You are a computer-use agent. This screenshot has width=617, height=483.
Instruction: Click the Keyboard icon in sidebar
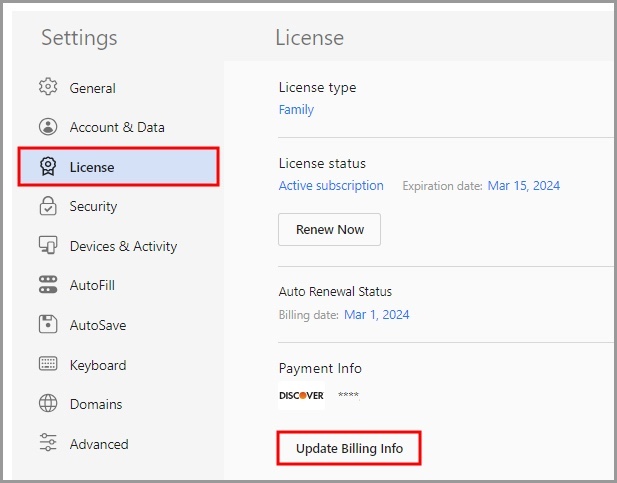[x=48, y=365]
